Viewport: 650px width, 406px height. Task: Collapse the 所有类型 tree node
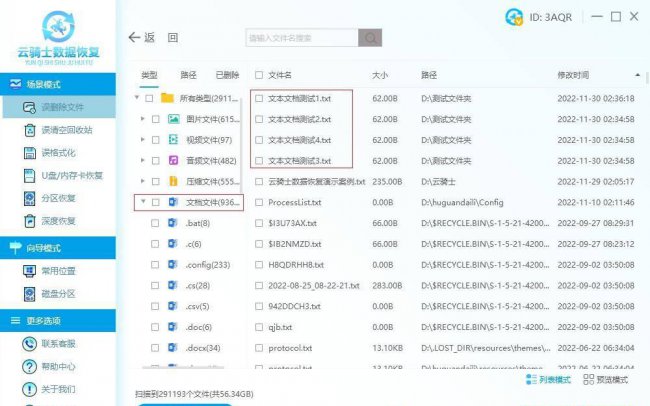[x=137, y=98]
